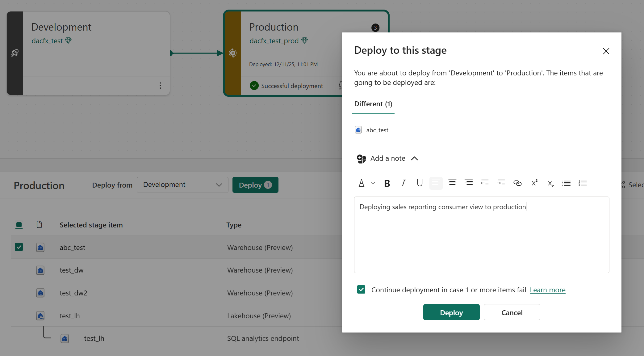Select the test_dw row name
The width and height of the screenshot is (644, 356).
click(x=72, y=270)
